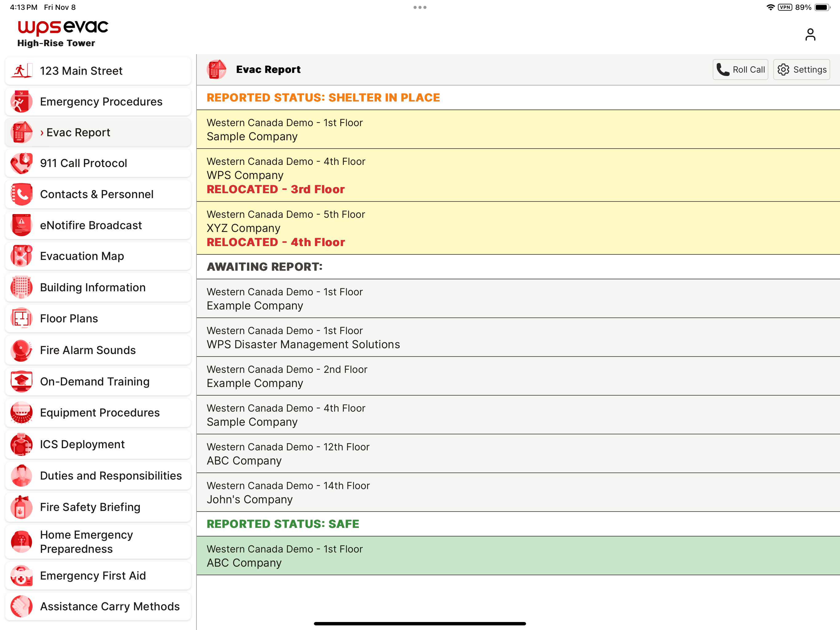The width and height of the screenshot is (840, 630).
Task: Click the eNotifire Broadcast icon
Action: (22, 225)
